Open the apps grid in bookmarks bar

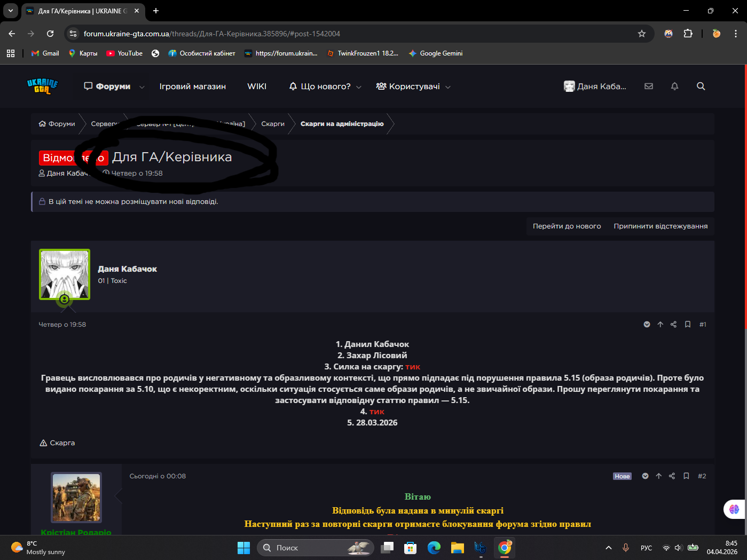pos(10,53)
